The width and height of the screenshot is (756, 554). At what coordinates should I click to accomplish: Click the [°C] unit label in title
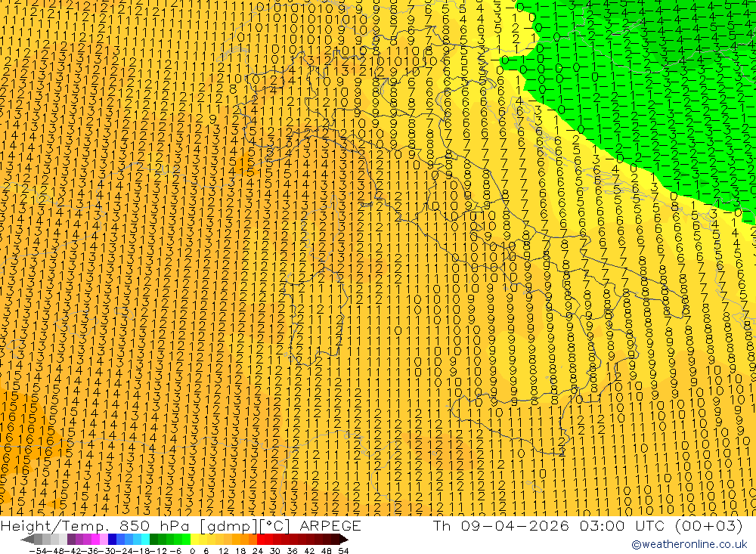point(275,525)
